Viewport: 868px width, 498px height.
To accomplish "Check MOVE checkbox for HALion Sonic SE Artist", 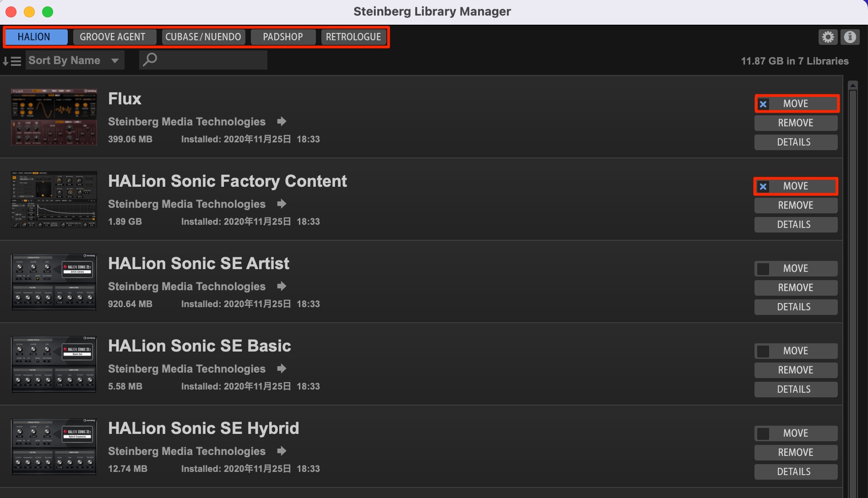I will click(x=763, y=269).
